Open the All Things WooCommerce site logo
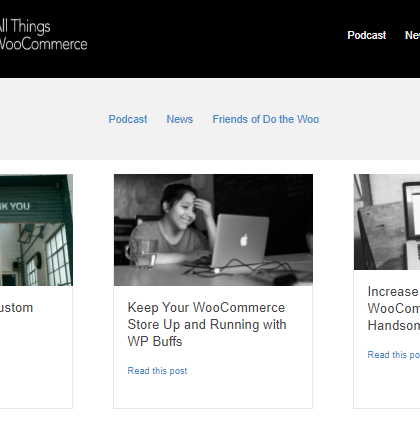Screen dimensions: 420x433 coord(43,35)
